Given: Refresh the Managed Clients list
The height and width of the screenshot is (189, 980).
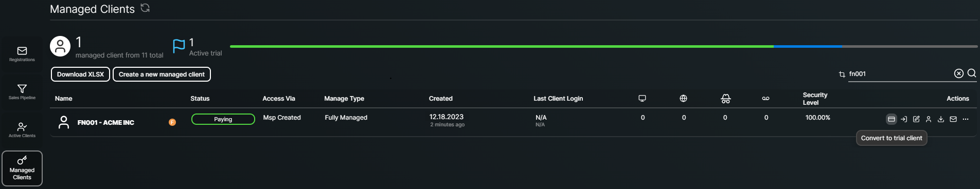Looking at the screenshot, I should click(145, 8).
